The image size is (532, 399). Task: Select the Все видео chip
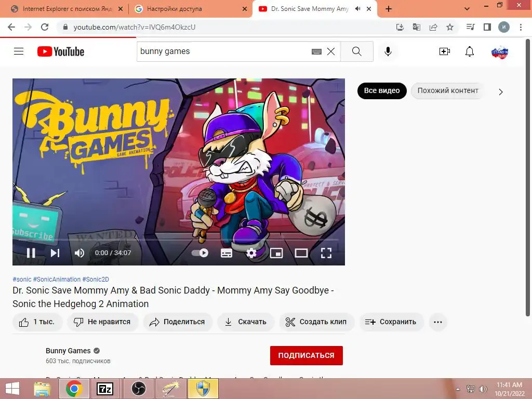382,90
